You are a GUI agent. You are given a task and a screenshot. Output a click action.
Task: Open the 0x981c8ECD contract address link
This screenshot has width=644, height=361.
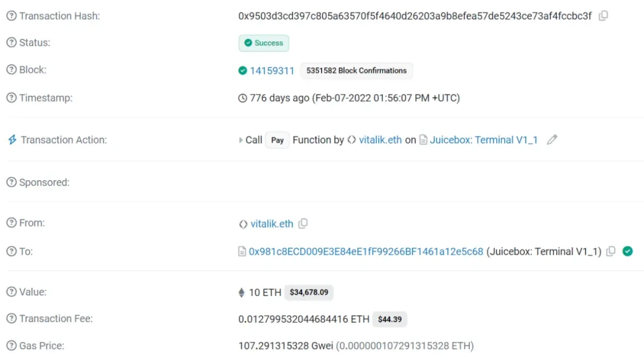(x=366, y=252)
